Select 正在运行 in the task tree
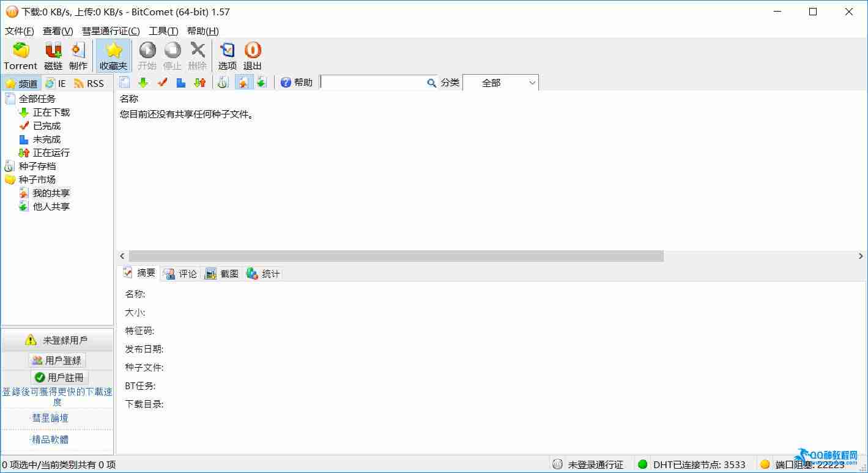The image size is (868, 473). click(51, 153)
